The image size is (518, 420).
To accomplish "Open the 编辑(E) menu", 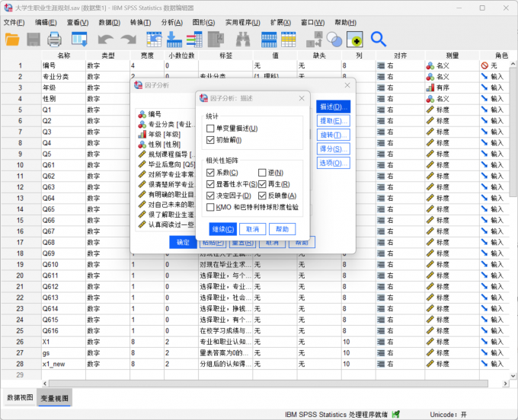I will coord(46,22).
